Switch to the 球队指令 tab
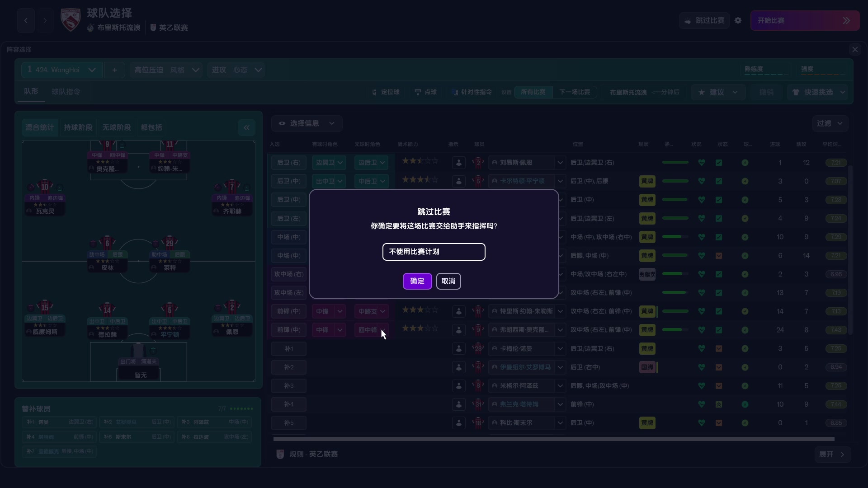 click(x=66, y=92)
